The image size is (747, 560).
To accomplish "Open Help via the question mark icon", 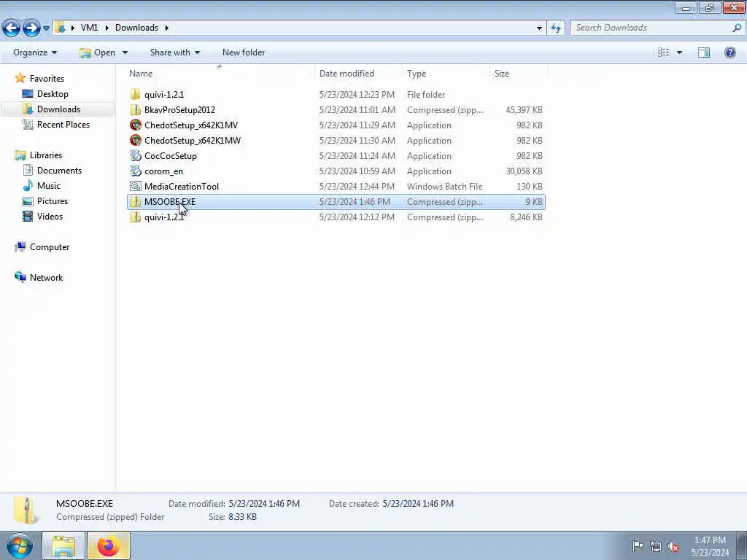I will [x=729, y=52].
